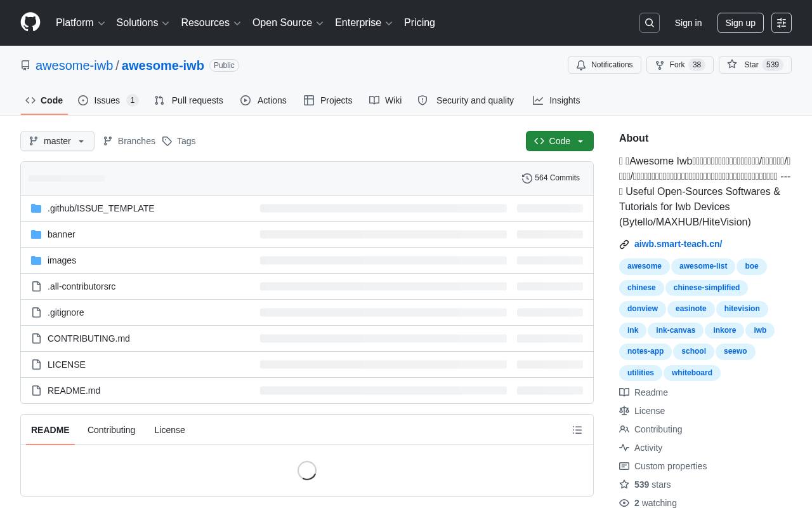Screen dimensions: 812x508
Task: View Branches list
Action: pos(129,141)
